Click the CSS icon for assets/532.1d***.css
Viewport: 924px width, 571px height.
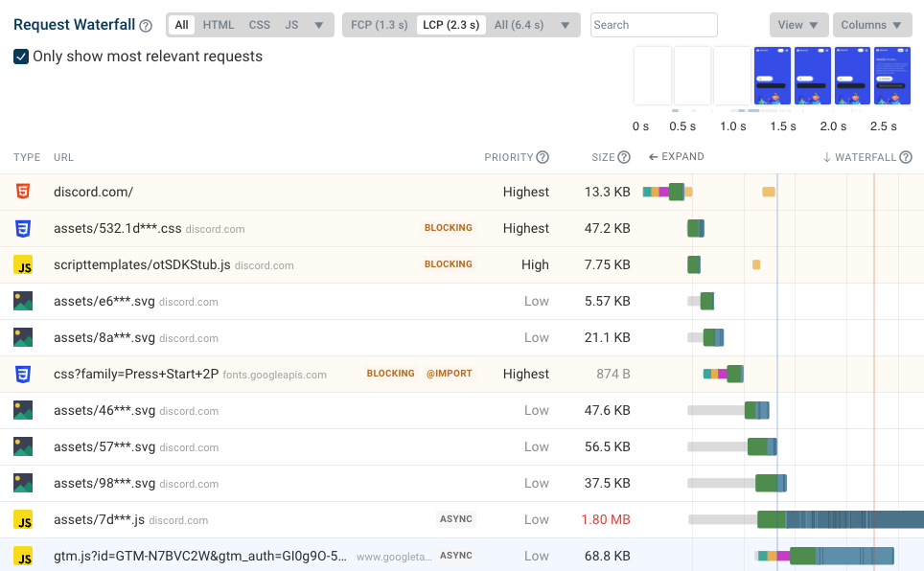tap(23, 228)
